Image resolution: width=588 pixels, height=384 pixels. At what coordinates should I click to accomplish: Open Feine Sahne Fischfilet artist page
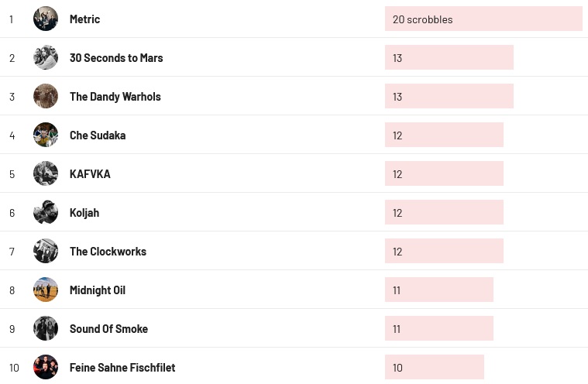click(x=122, y=368)
